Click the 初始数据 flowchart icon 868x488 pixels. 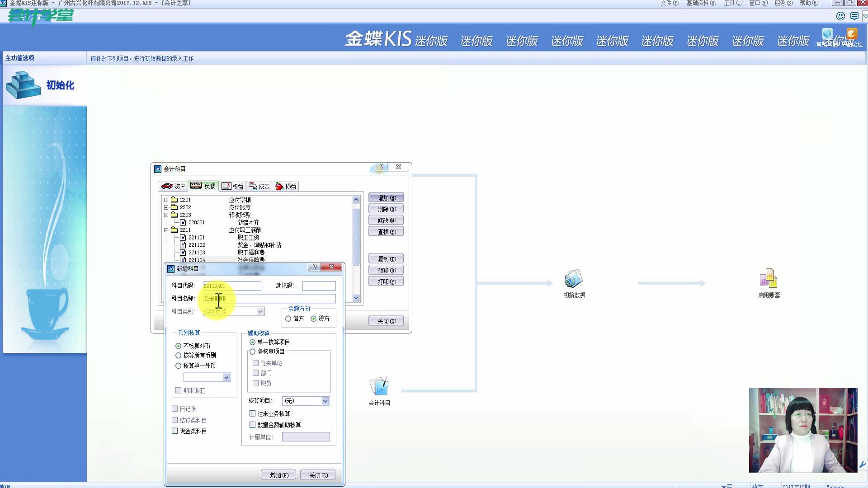click(x=573, y=279)
